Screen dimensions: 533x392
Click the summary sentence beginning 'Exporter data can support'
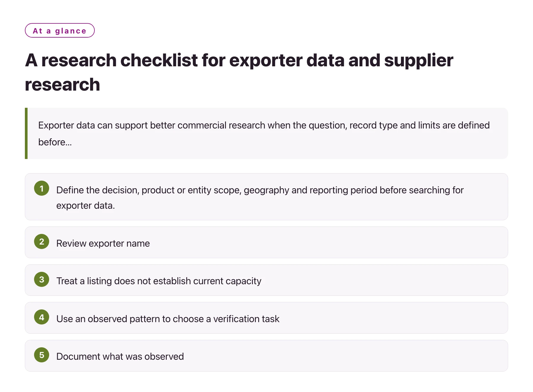coord(264,134)
